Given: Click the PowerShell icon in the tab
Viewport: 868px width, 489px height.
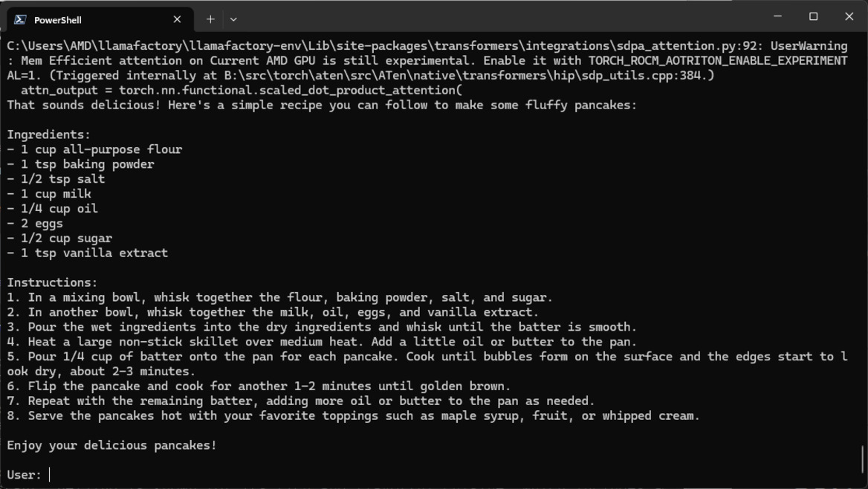Looking at the screenshot, I should coord(21,19).
